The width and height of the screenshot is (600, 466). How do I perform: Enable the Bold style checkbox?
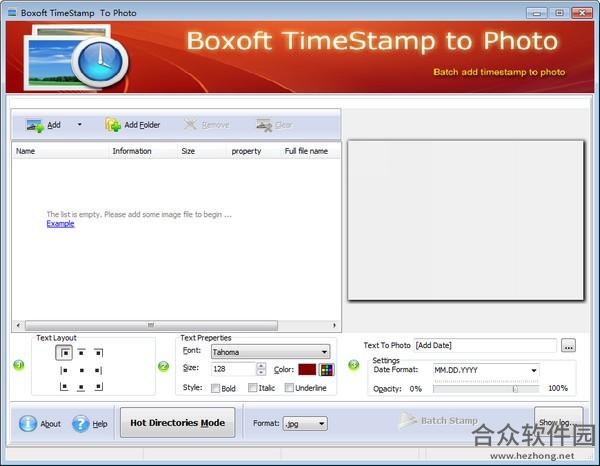pos(215,388)
